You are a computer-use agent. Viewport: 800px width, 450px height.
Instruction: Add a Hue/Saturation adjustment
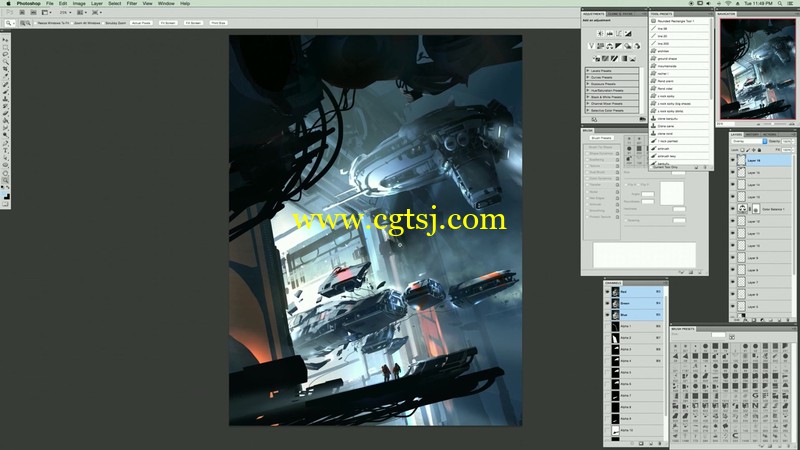(x=601, y=46)
